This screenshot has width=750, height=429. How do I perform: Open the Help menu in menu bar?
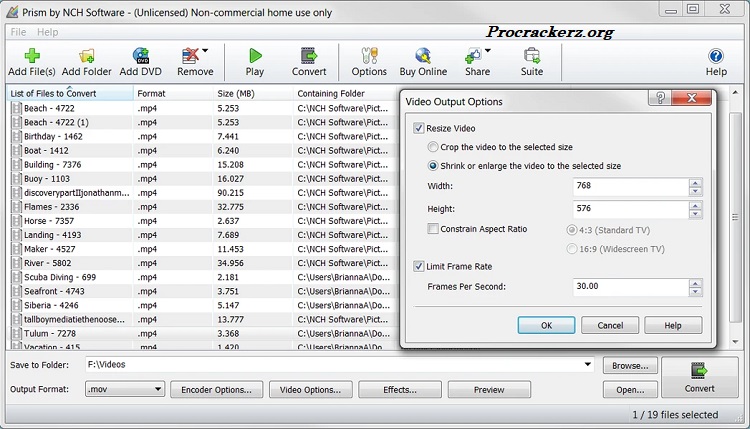coord(48,32)
